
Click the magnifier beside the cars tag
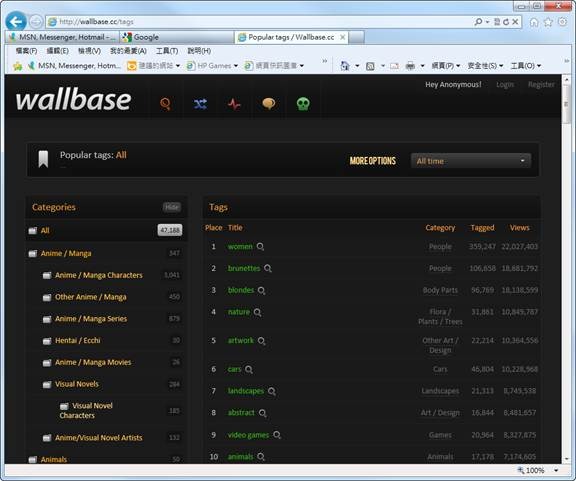pyautogui.click(x=249, y=369)
